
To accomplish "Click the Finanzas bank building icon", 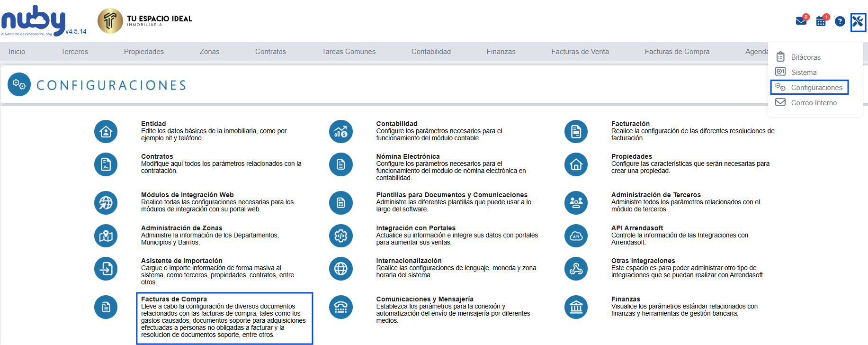I will pyautogui.click(x=576, y=307).
